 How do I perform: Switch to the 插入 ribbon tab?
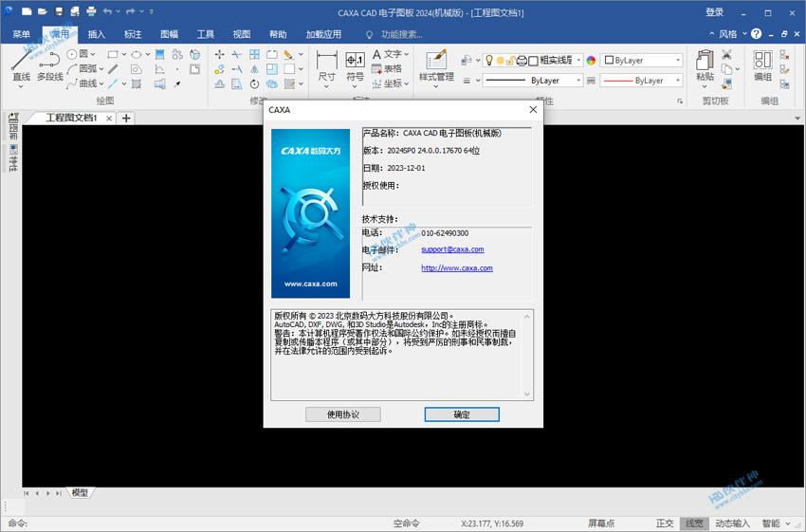click(x=96, y=34)
